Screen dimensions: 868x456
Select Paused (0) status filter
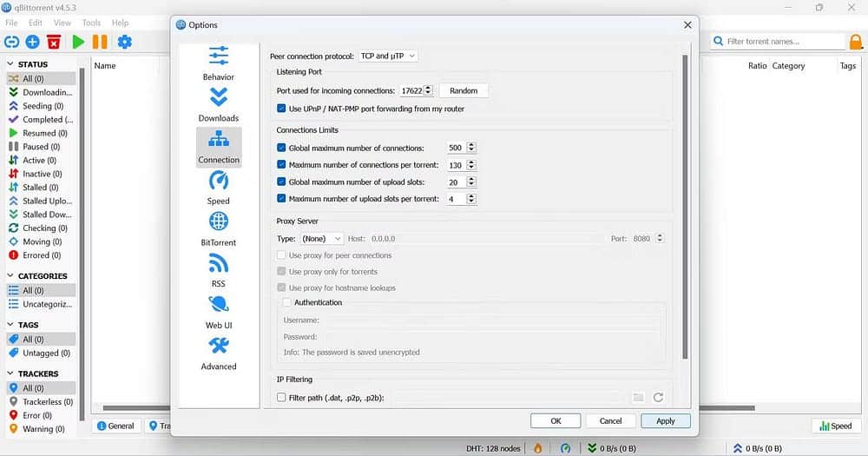point(41,147)
